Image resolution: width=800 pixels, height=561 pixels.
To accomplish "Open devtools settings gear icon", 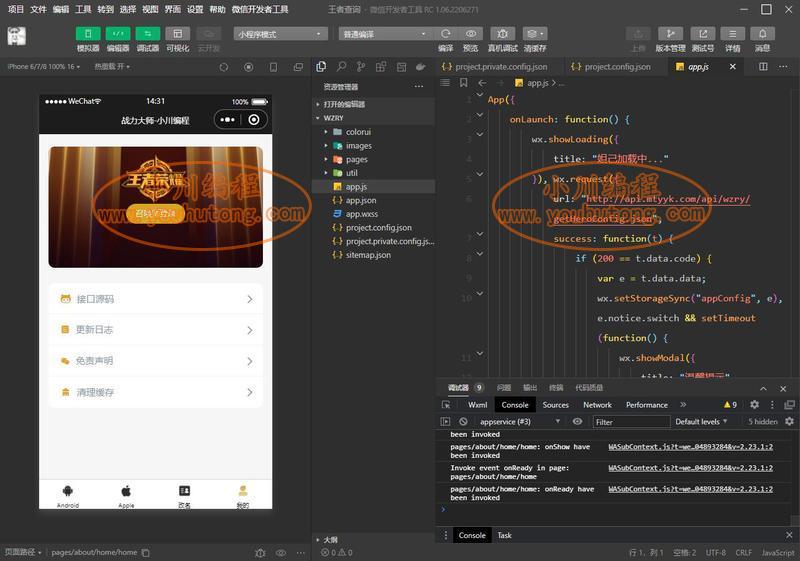I will [755, 405].
